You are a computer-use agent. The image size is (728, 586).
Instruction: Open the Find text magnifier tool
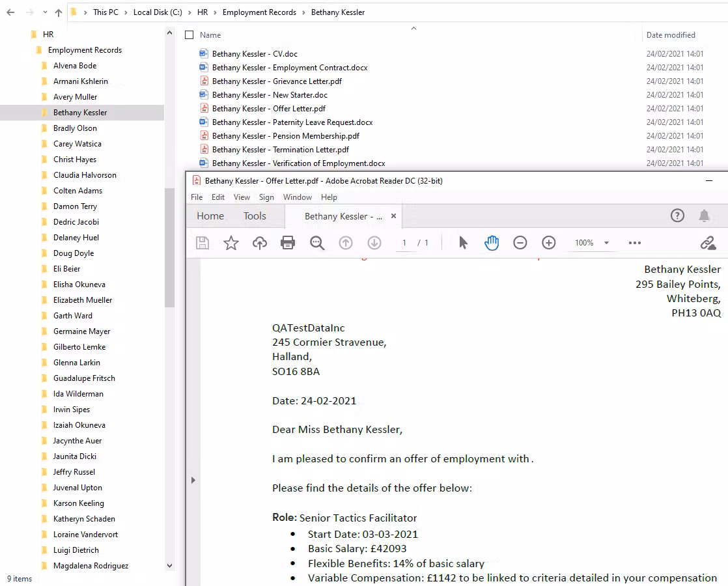pyautogui.click(x=317, y=243)
